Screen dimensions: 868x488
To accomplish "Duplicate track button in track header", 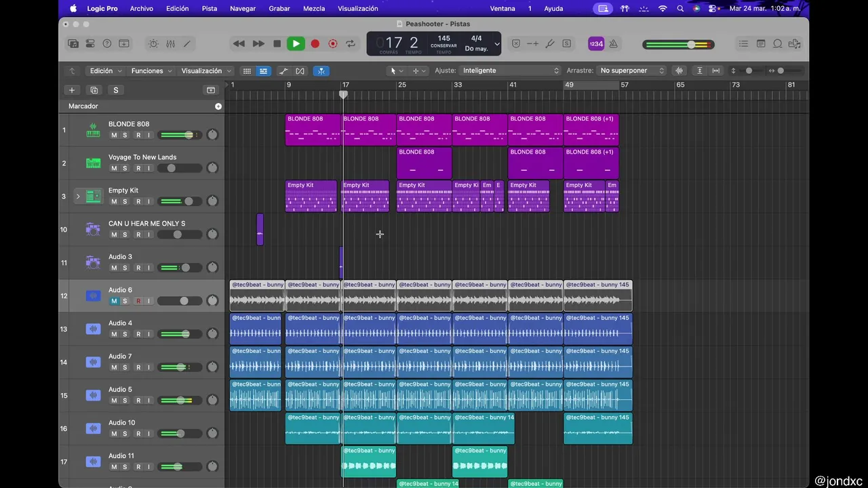I will (94, 90).
